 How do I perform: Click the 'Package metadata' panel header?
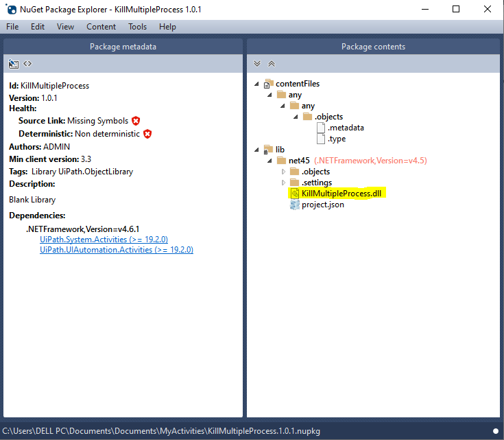123,47
